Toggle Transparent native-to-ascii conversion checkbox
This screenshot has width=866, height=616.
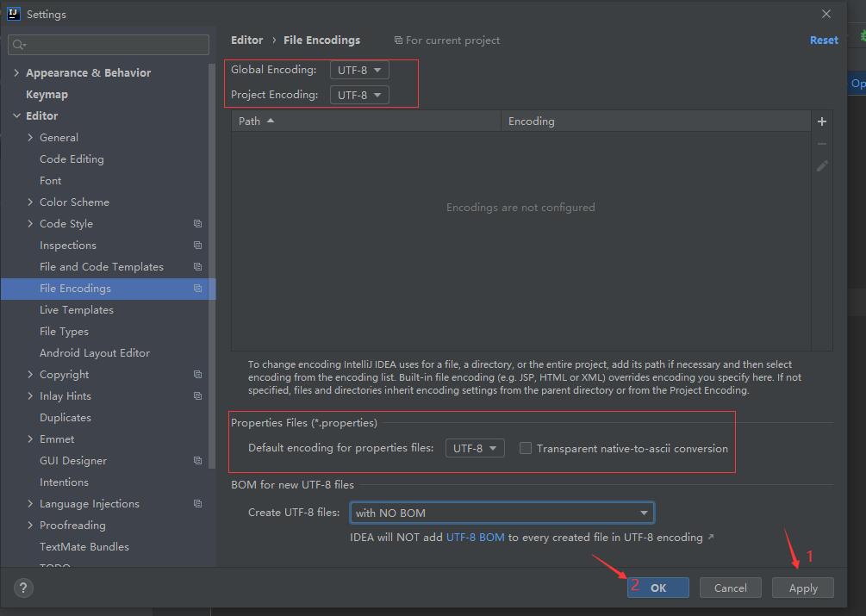(526, 448)
